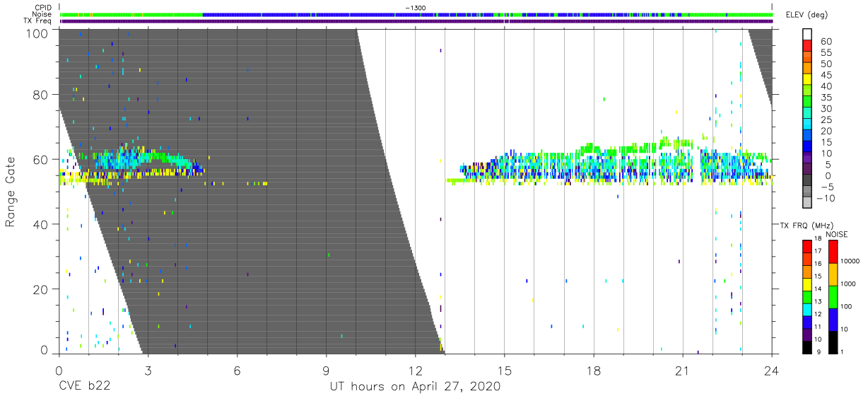Click the 'NOISE' legend title

pyautogui.click(x=836, y=234)
